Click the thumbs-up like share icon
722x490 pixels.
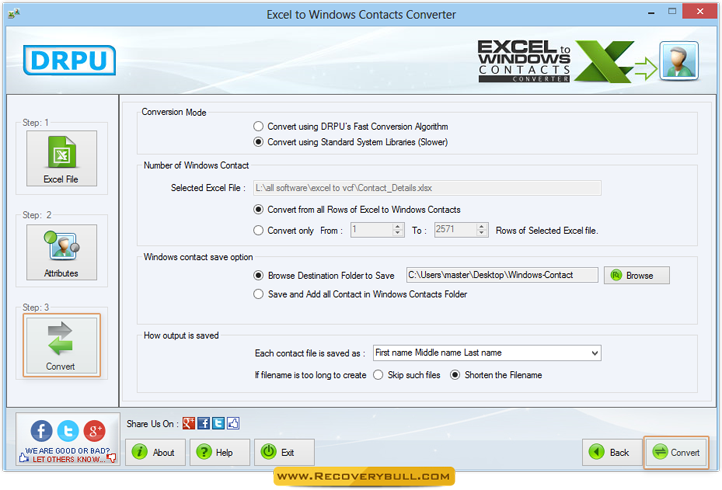coord(233,423)
